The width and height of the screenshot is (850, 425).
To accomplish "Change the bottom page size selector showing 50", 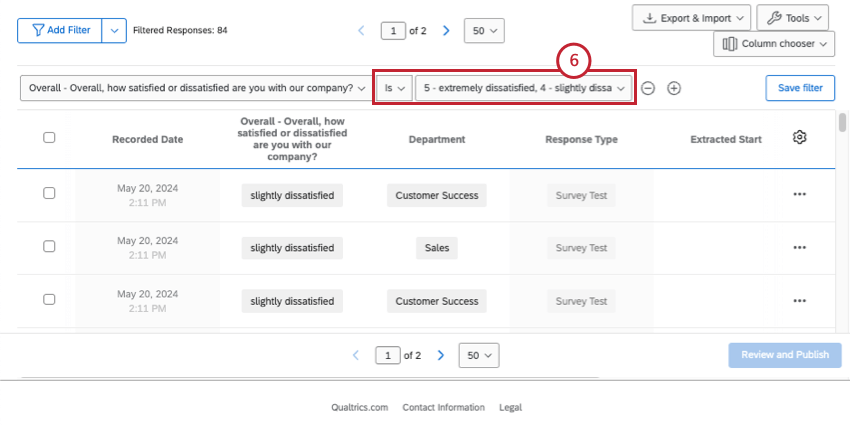I will pyautogui.click(x=478, y=355).
